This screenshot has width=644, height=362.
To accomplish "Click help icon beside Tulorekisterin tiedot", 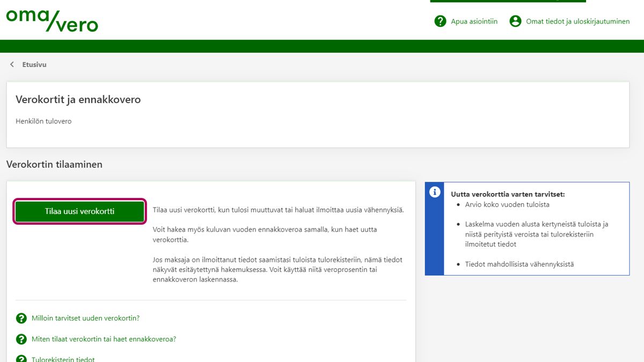I will 21,359.
